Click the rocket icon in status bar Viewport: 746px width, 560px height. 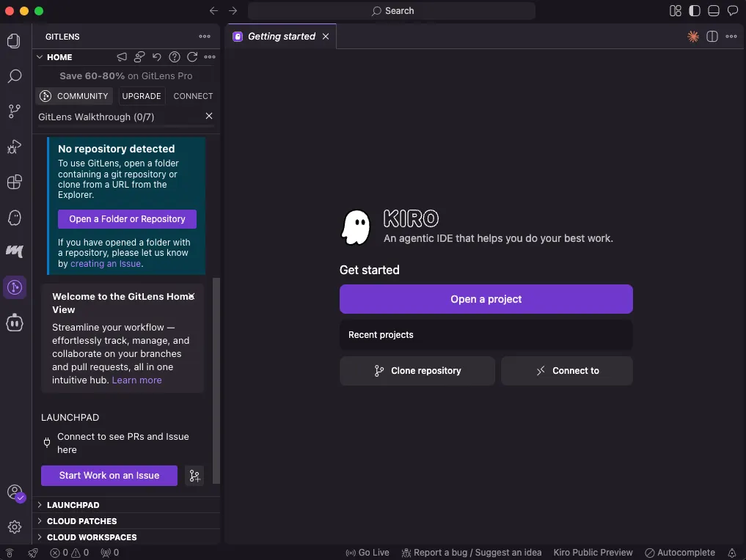click(33, 553)
